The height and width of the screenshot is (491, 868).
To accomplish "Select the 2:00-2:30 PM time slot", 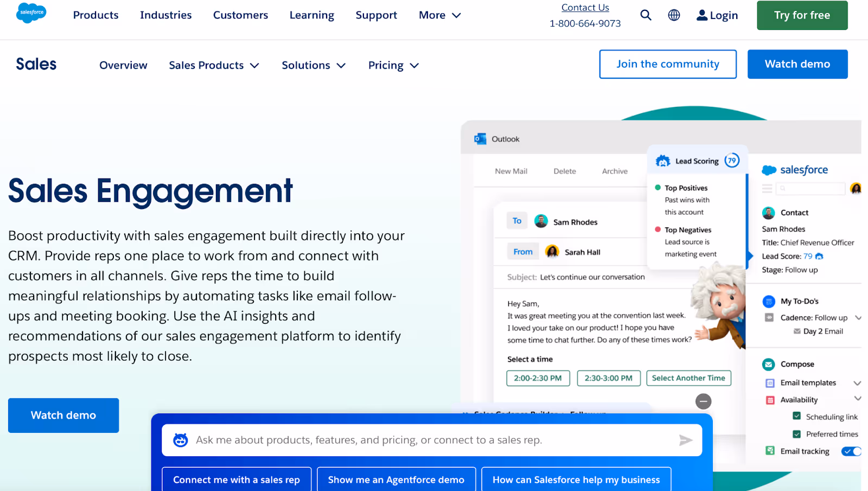I will pyautogui.click(x=538, y=378).
